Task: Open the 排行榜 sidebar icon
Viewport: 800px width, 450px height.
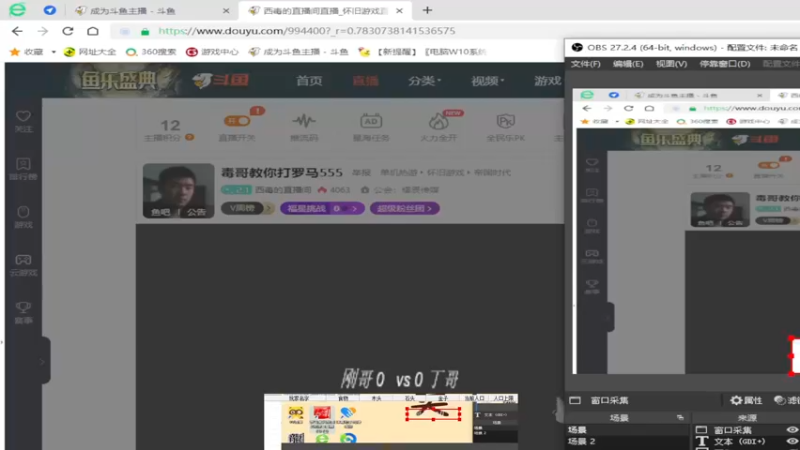Action: [x=23, y=164]
